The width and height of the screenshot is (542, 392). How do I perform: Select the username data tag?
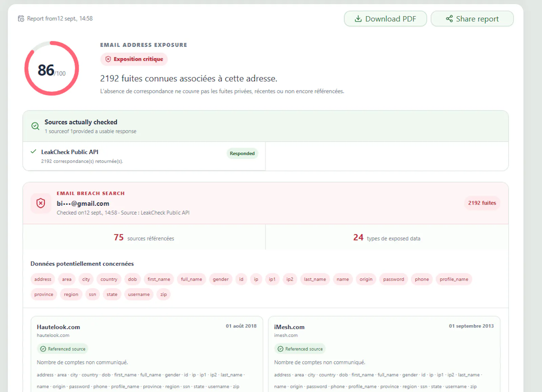[x=139, y=294]
